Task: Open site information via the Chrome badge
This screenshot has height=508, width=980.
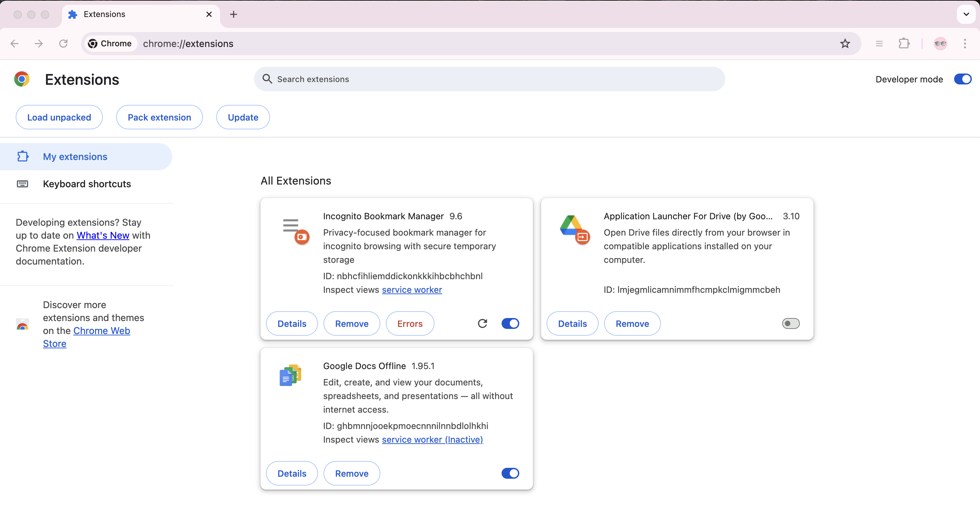Action: 110,43
